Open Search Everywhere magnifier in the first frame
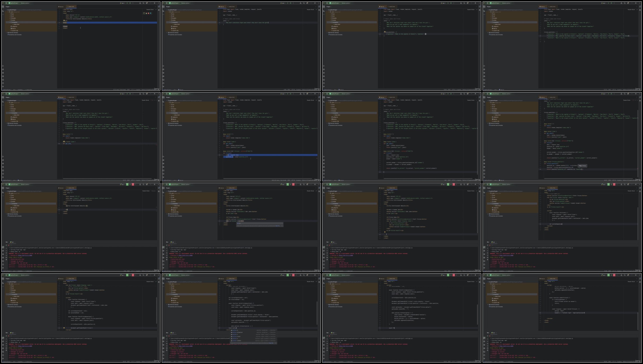643x364 pixels. [x=143, y=3]
